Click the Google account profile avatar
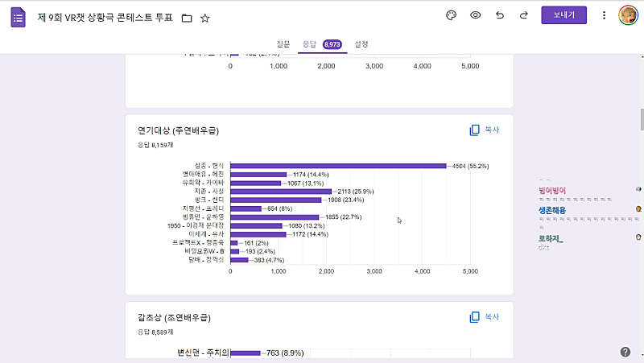The image size is (644, 363). (x=628, y=15)
